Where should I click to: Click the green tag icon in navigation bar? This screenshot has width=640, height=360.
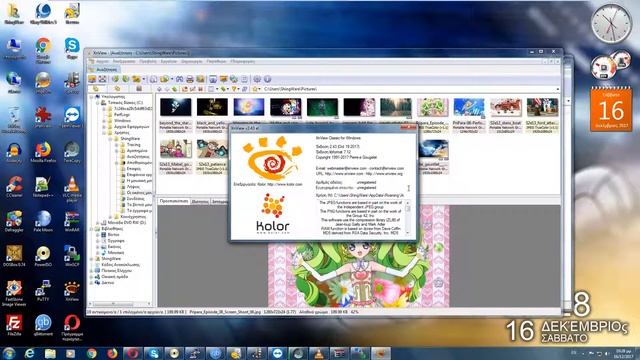click(x=223, y=89)
